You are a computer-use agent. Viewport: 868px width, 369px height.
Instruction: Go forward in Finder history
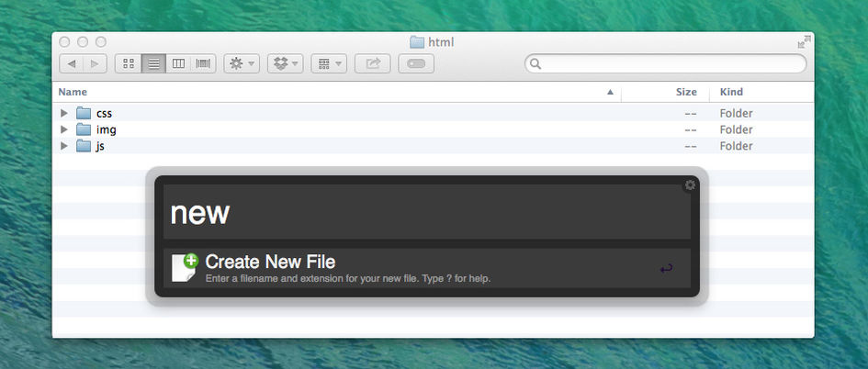tap(96, 63)
